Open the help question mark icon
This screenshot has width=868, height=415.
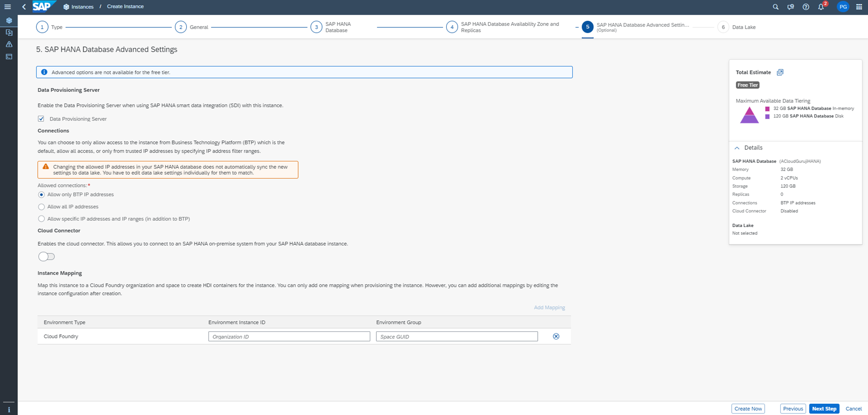pyautogui.click(x=806, y=7)
